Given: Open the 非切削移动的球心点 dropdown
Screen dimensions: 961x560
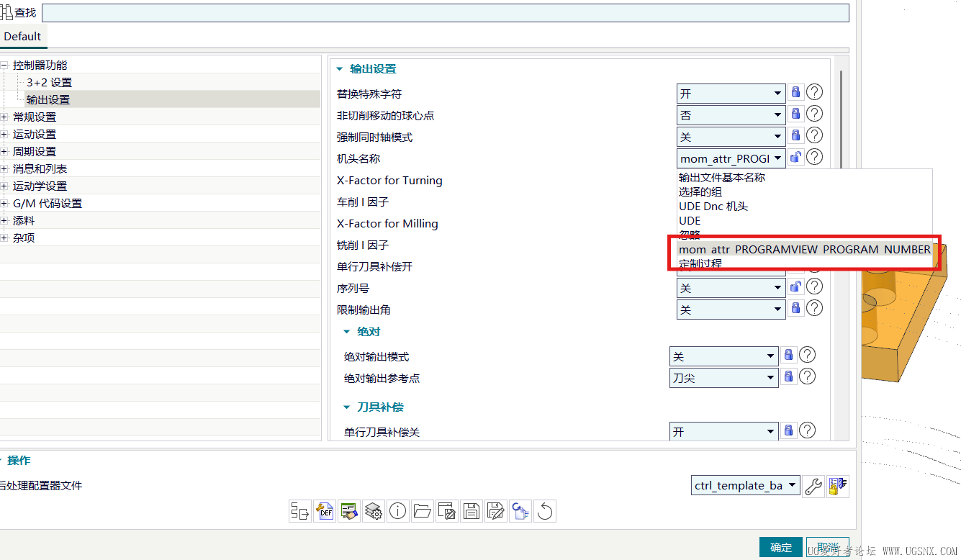Looking at the screenshot, I should pyautogui.click(x=731, y=114).
